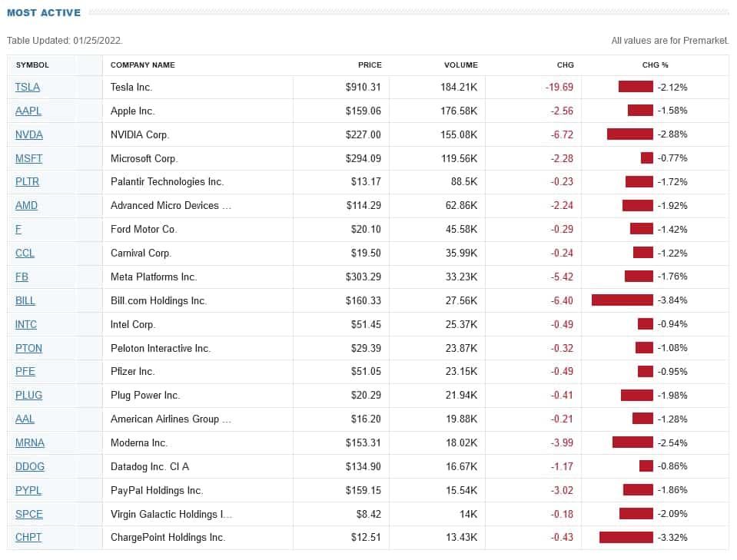The width and height of the screenshot is (737, 560).
Task: Click the AAPL symbol link
Action: pos(28,111)
